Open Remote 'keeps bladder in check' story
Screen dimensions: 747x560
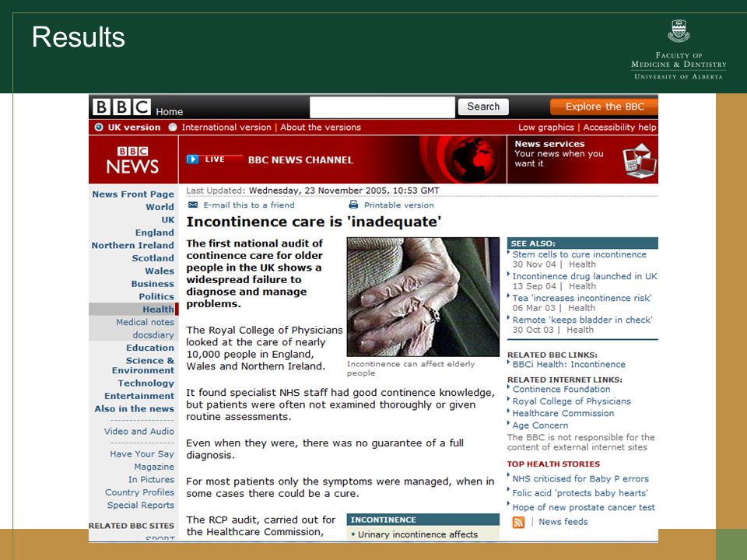point(582,320)
